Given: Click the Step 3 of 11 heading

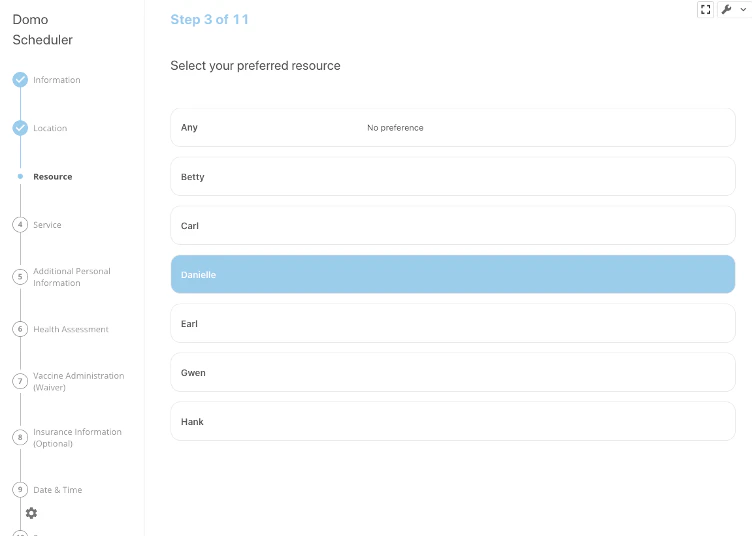Looking at the screenshot, I should pos(210,20).
